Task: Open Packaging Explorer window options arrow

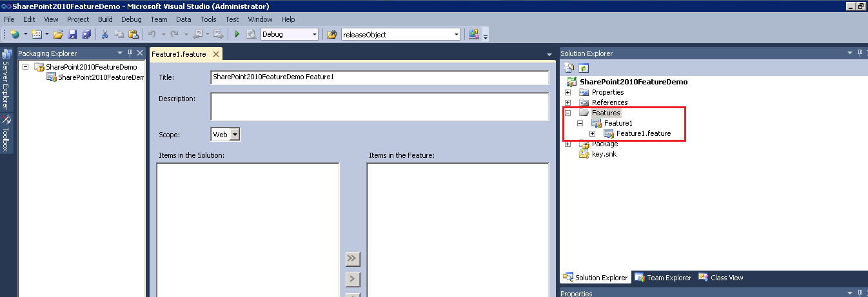Action: 119,53
